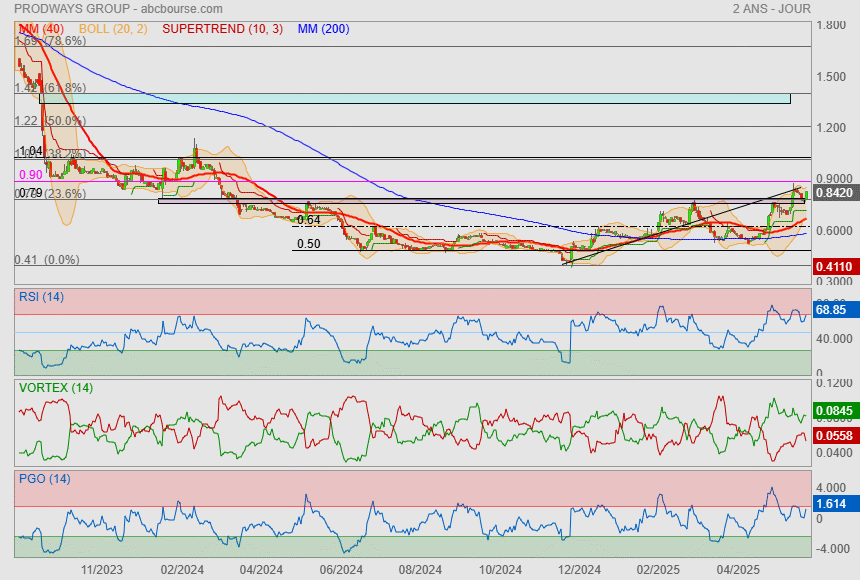Screen dimensions: 860x580
Task: Click the 4.000 PGO axis label
Action: pyautogui.click(x=831, y=488)
